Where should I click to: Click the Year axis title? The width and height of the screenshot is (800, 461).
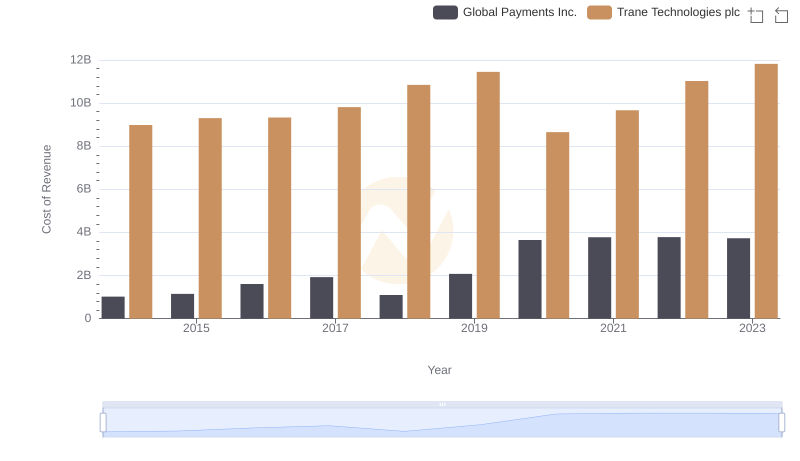439,370
